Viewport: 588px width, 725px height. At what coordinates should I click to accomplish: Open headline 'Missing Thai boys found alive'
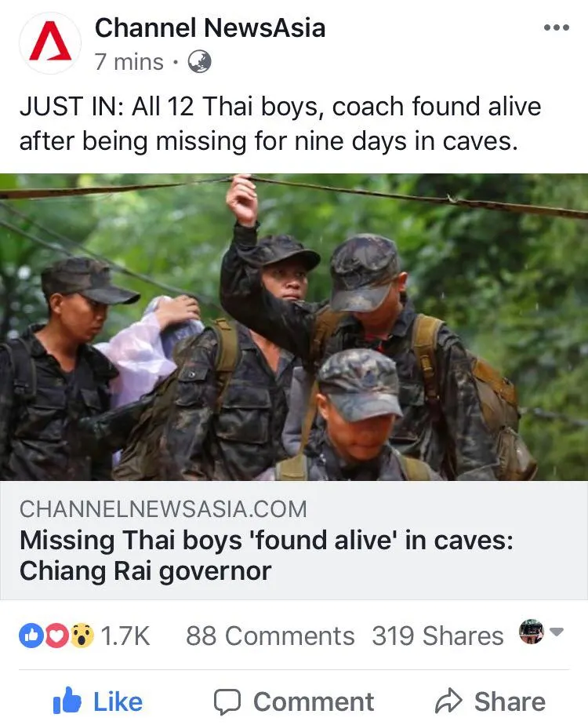[266, 556]
